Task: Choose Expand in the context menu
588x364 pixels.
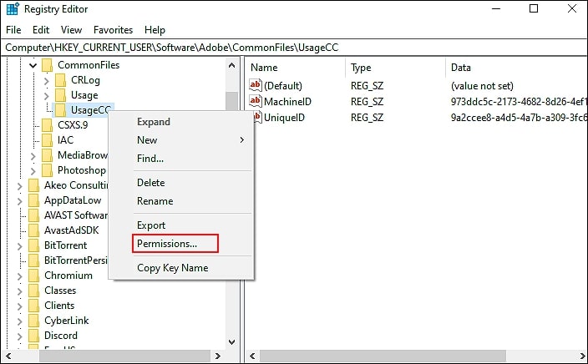Action: (x=181, y=122)
